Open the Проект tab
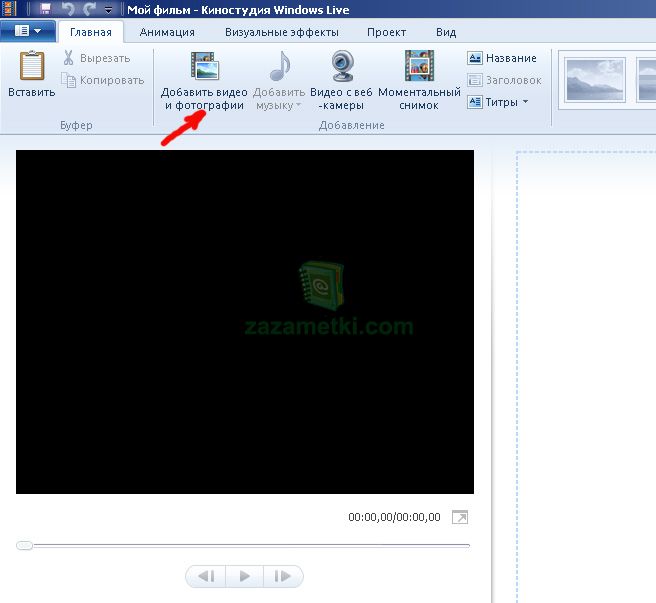This screenshot has height=603, width=656. tap(386, 32)
